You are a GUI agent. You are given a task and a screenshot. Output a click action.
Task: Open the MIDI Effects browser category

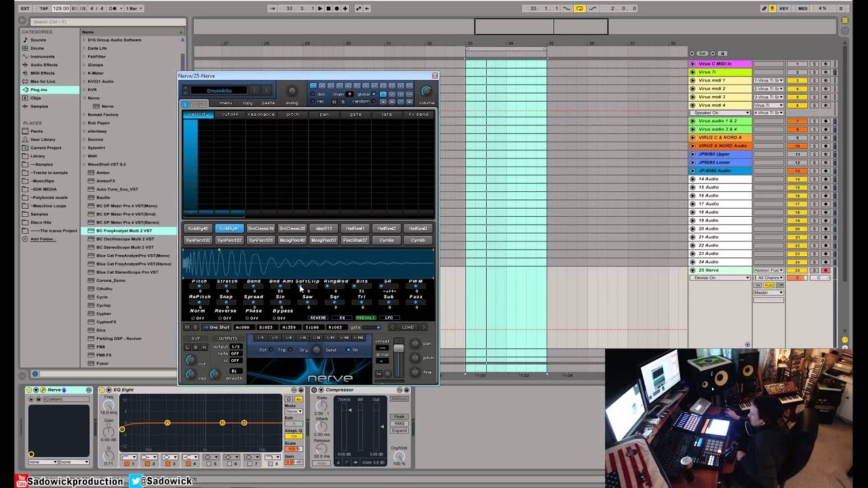pyautogui.click(x=43, y=73)
